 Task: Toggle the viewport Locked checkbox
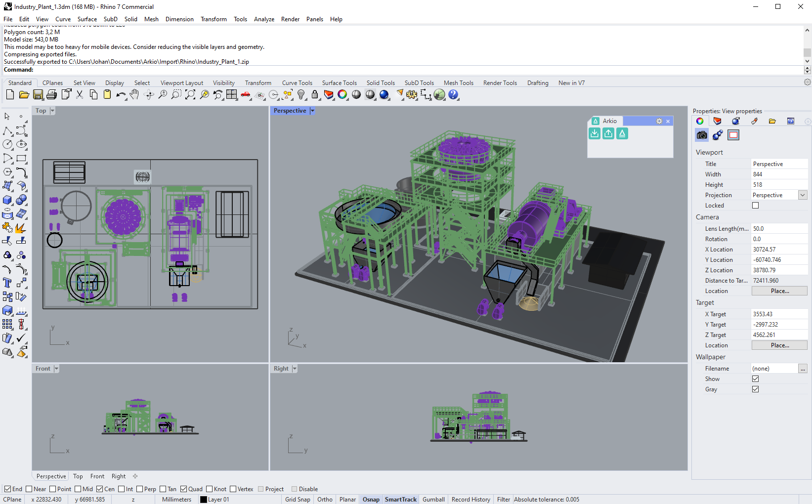pos(756,206)
